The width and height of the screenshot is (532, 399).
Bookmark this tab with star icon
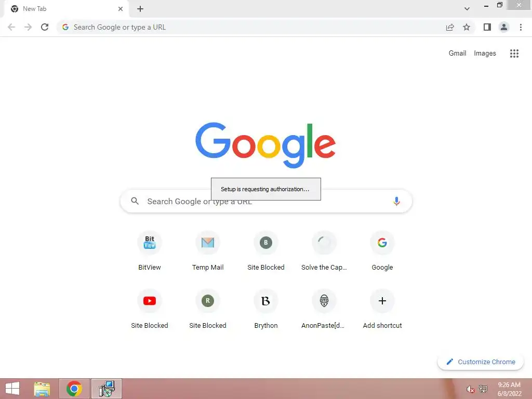click(467, 27)
